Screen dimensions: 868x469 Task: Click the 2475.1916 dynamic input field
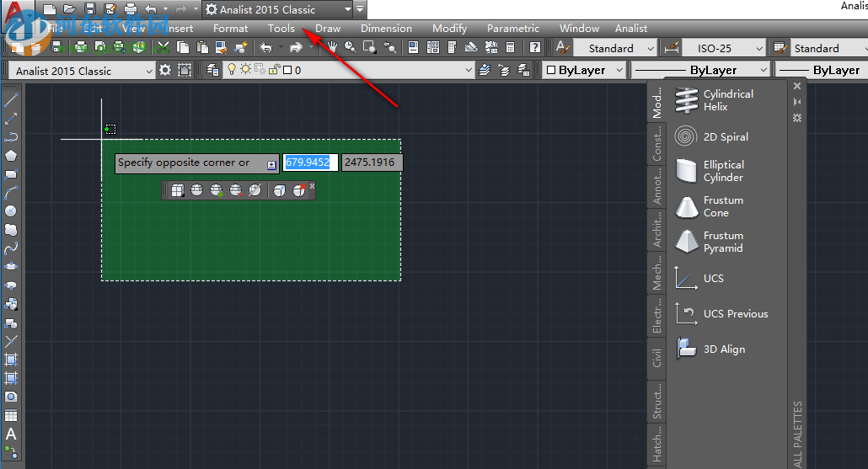[372, 163]
